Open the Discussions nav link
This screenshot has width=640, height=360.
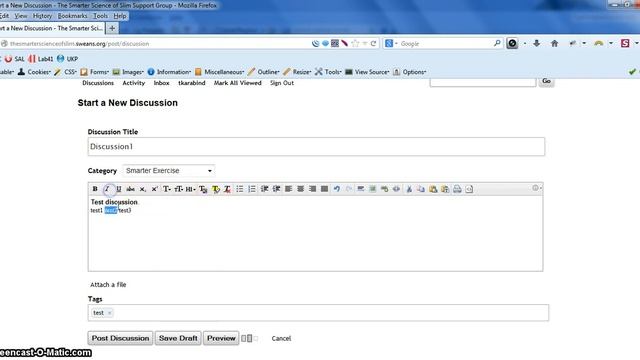98,83
